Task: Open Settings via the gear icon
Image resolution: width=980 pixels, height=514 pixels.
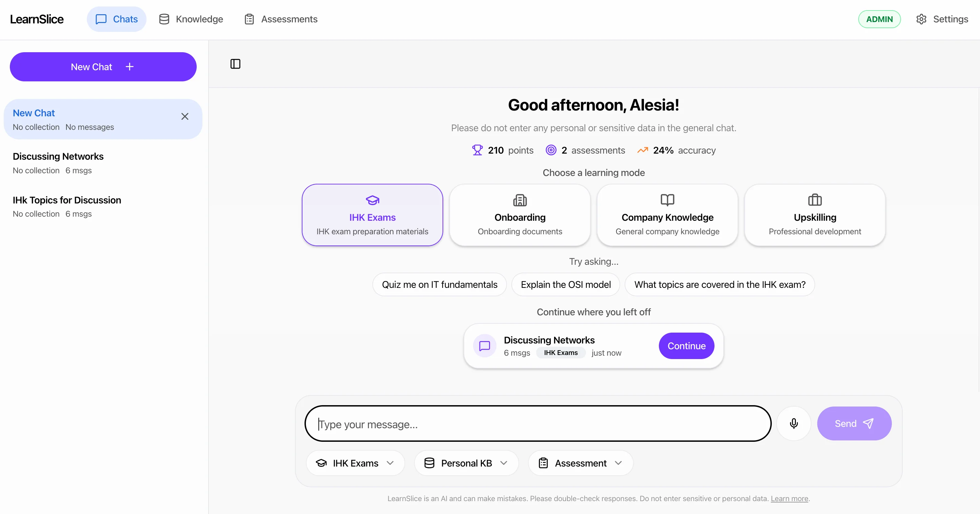Action: point(921,19)
